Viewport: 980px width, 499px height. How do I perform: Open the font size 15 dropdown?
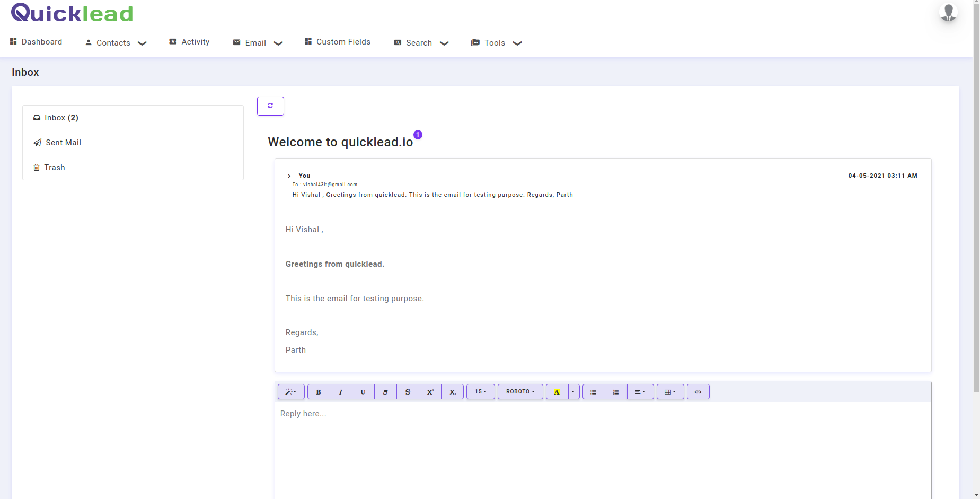(x=481, y=392)
